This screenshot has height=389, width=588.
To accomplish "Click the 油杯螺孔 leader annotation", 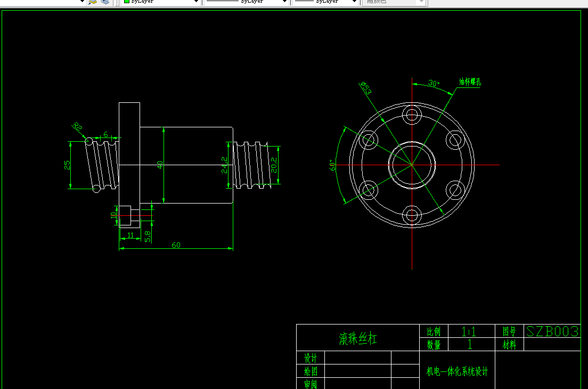I will coord(470,82).
